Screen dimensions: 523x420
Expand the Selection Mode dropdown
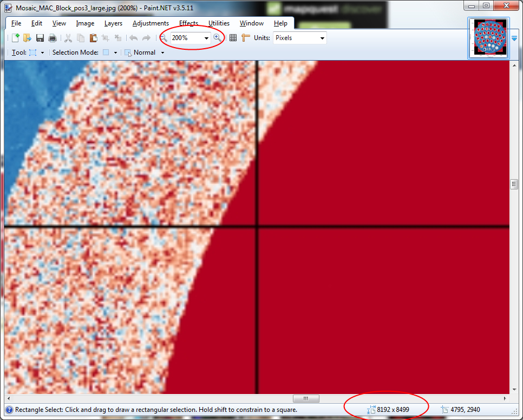pos(115,53)
